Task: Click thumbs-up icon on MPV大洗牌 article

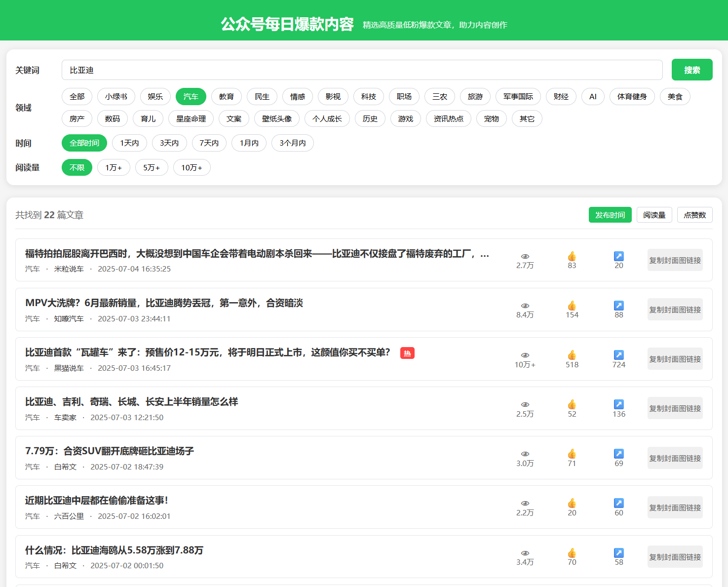Action: click(572, 306)
